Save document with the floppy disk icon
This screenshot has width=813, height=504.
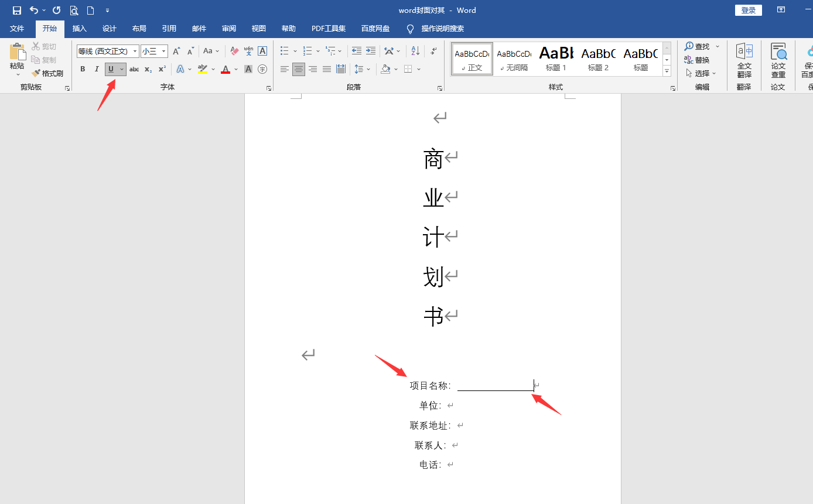coord(17,11)
